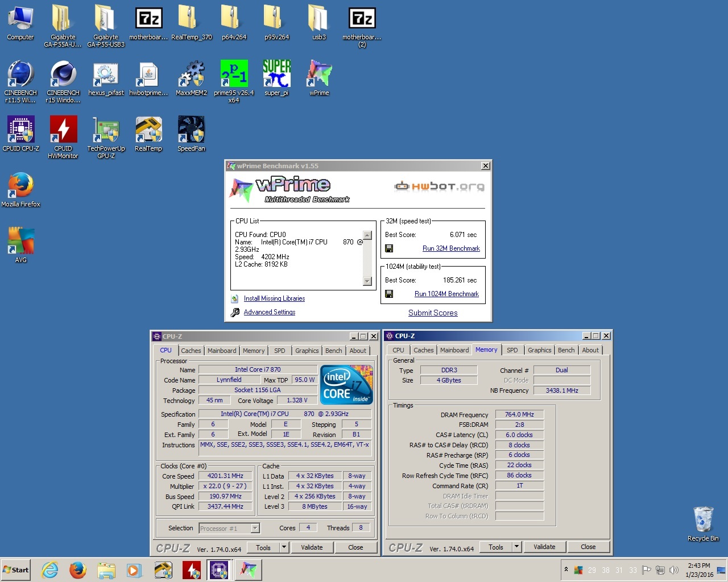Switch to Caches tab in right CPU-Z
The height and width of the screenshot is (582, 728).
pos(424,350)
